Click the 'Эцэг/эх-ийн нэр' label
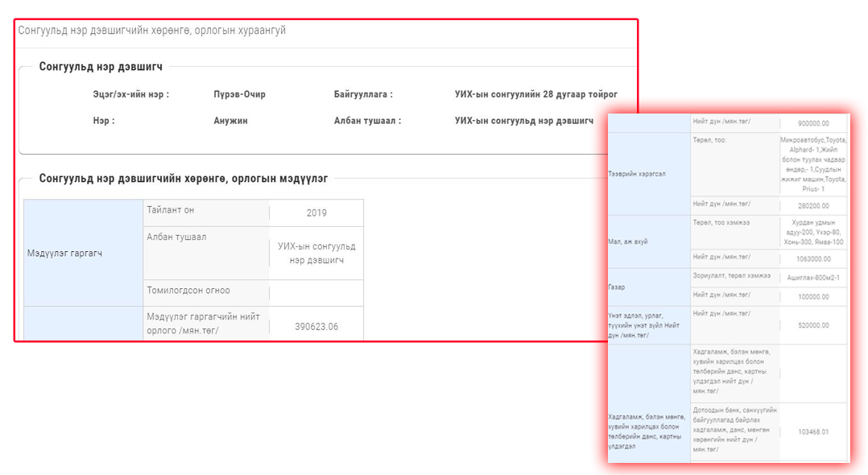 coord(130,94)
